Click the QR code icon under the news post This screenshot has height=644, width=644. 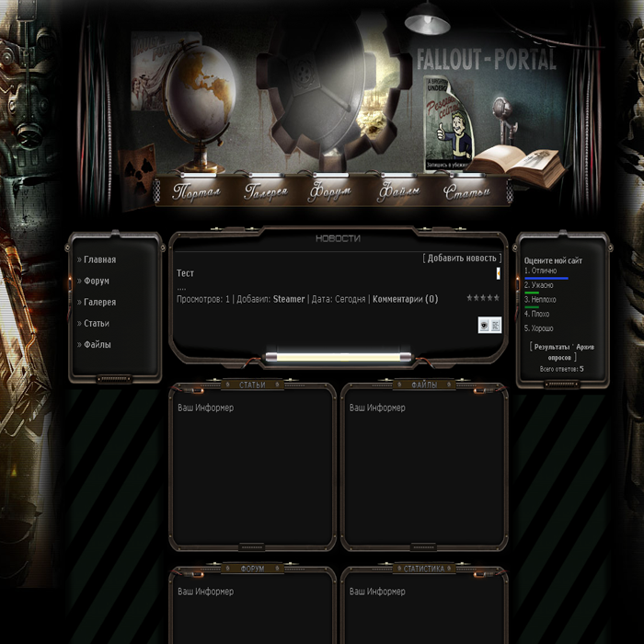[x=496, y=325]
